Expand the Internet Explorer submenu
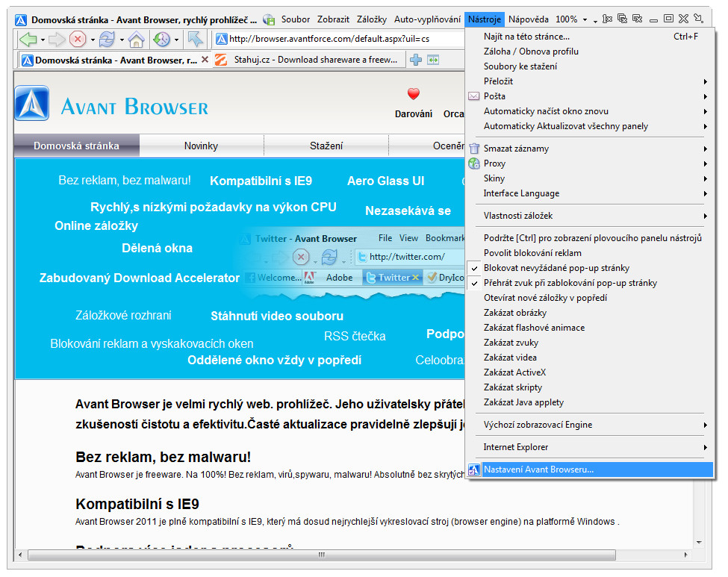This screenshot has width=728, height=577. point(590,446)
